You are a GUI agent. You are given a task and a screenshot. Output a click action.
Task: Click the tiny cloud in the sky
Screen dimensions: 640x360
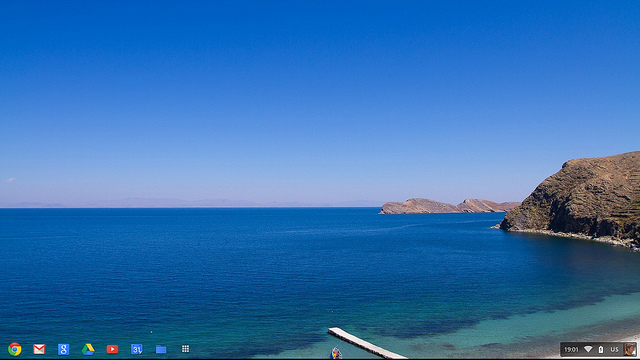[11, 180]
